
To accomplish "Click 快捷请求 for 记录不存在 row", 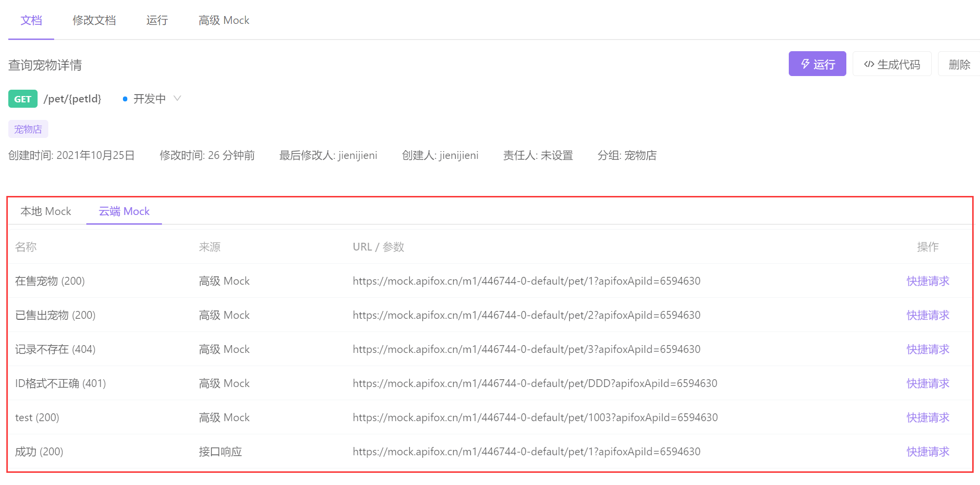I will 927,349.
